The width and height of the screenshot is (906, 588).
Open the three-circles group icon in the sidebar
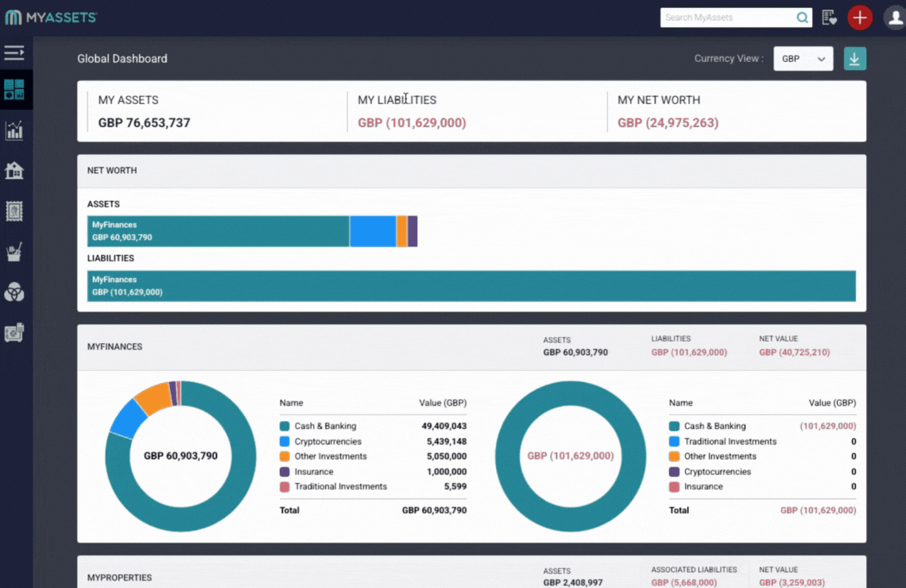pos(14,292)
